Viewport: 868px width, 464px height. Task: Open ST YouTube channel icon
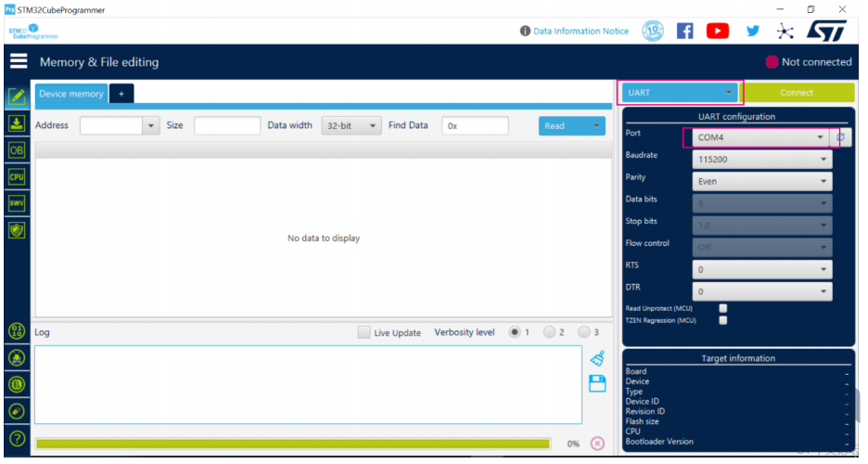pyautogui.click(x=718, y=31)
